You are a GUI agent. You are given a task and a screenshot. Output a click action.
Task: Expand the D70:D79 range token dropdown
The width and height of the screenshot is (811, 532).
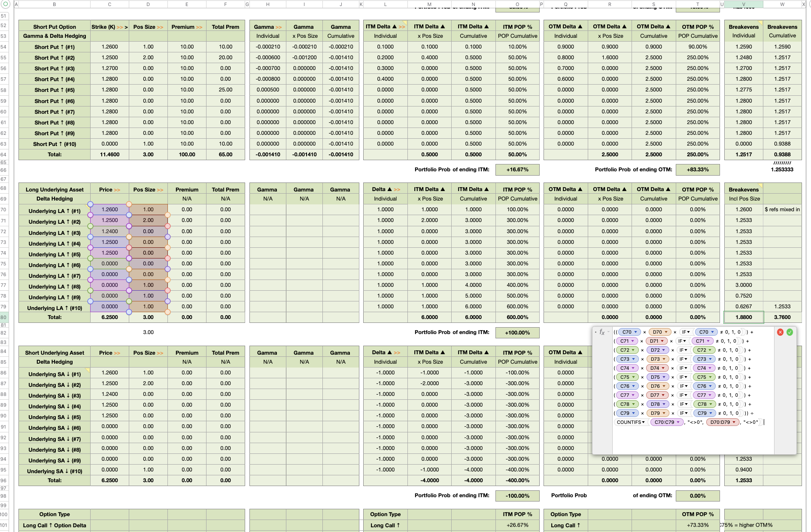tap(734, 422)
